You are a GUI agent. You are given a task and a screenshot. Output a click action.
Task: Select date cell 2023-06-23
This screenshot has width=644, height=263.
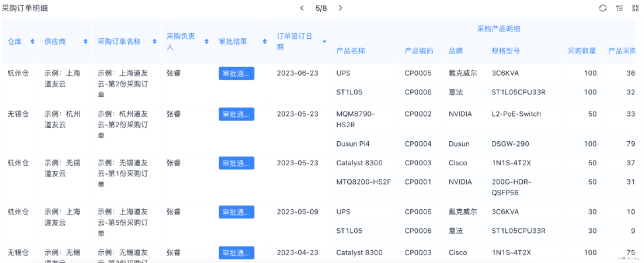[x=297, y=73]
